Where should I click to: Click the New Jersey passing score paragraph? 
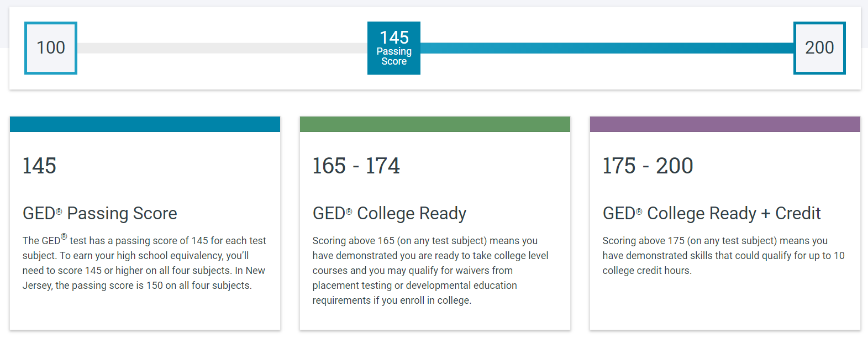(144, 263)
